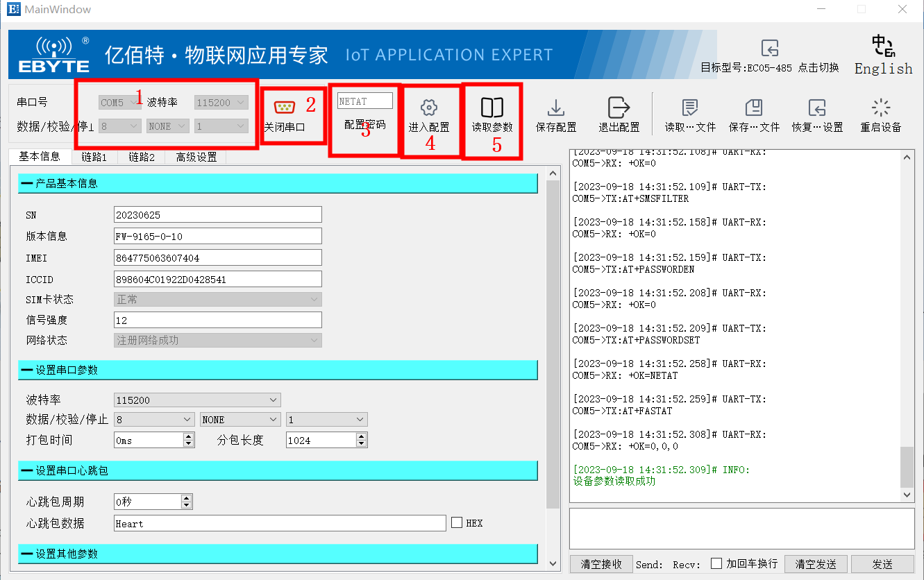Switch to the 链路1 tab
The width and height of the screenshot is (924, 580).
[x=94, y=157]
